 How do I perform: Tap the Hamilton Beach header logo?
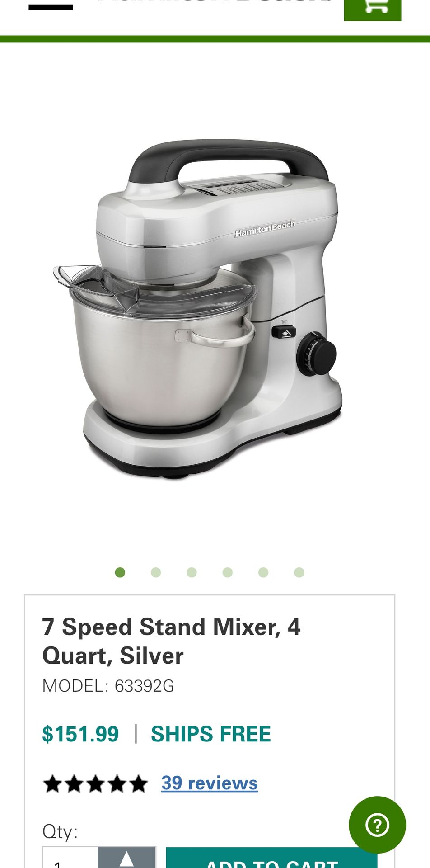pyautogui.click(x=215, y=2)
